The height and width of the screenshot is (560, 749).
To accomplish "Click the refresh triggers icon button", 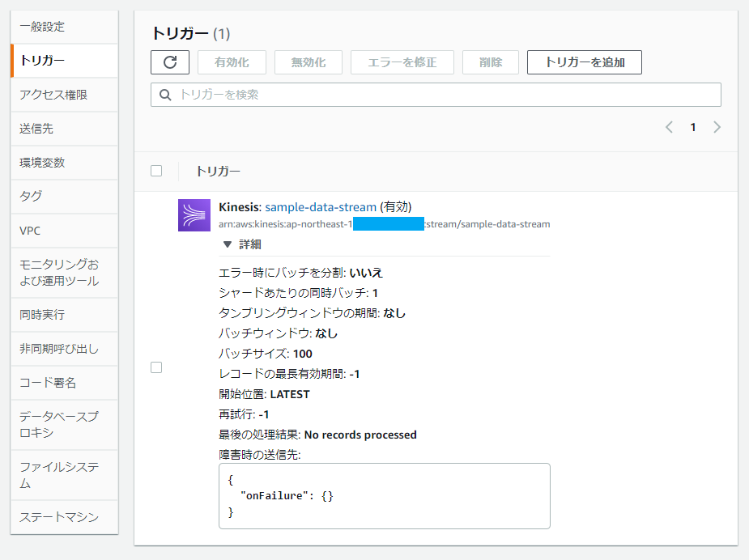I will coord(170,62).
